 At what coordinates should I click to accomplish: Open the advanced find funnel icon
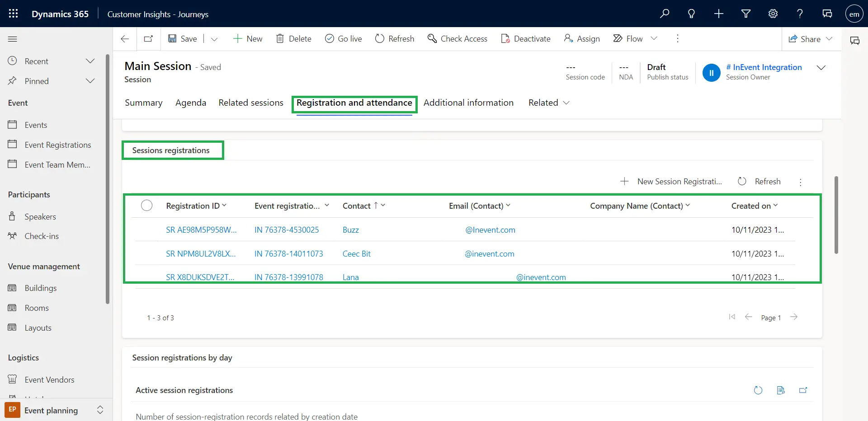point(746,14)
